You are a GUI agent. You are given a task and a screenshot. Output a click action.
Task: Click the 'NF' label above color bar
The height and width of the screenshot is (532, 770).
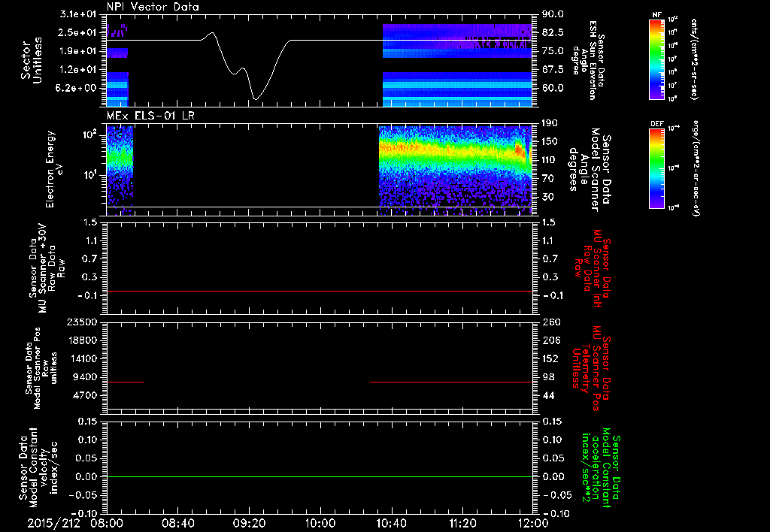coord(656,15)
